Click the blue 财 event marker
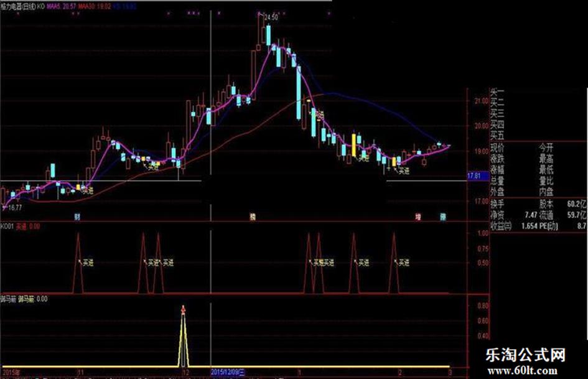The width and height of the screenshot is (588, 379). coord(77,217)
